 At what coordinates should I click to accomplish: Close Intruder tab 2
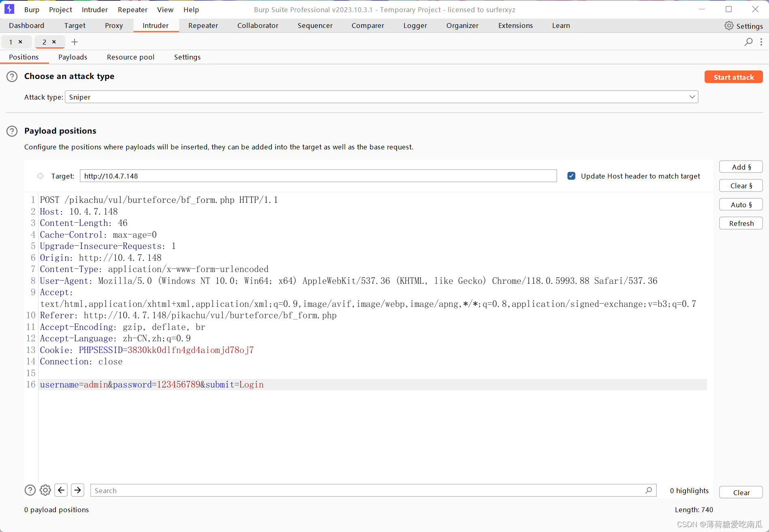(x=54, y=42)
